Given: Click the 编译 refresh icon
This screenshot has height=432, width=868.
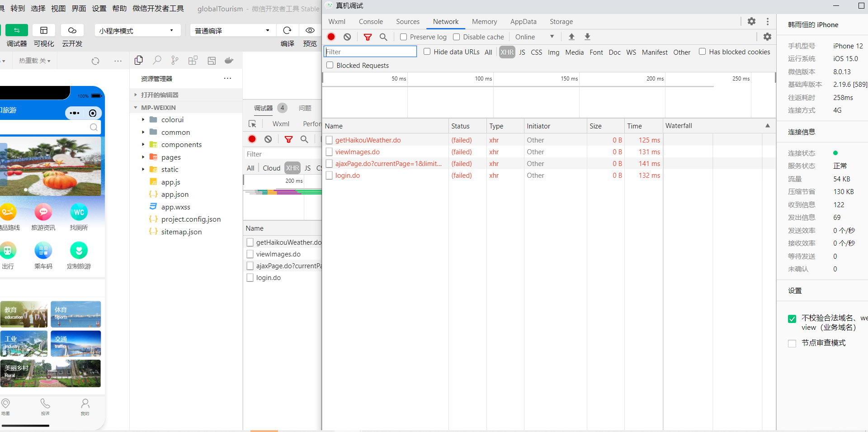Looking at the screenshot, I should [x=287, y=30].
